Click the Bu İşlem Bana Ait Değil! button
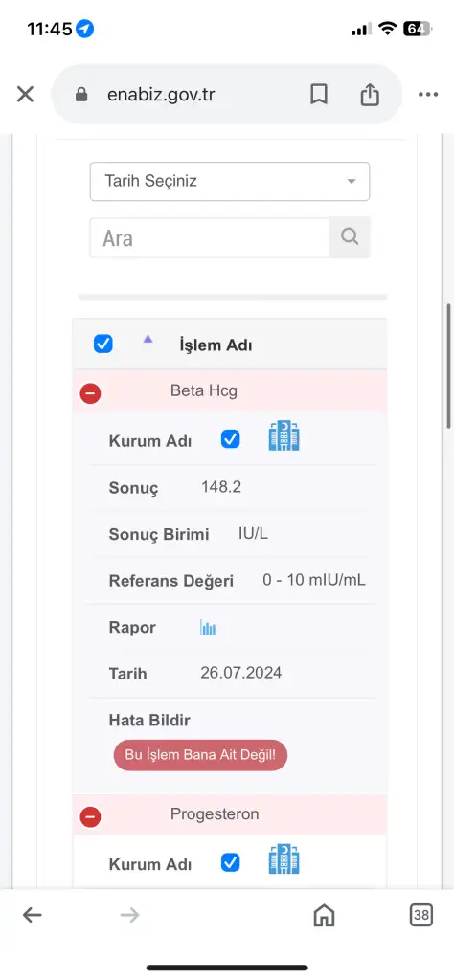 pyautogui.click(x=200, y=754)
